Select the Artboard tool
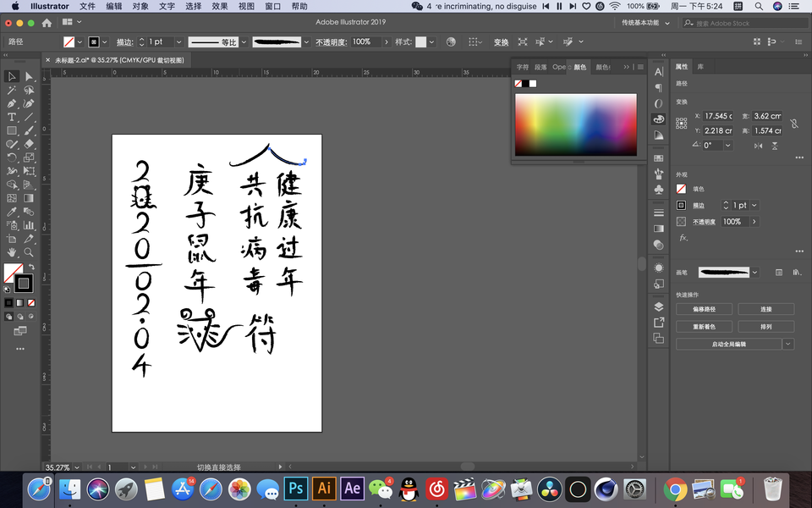This screenshot has width=812, height=508. tap(11, 239)
